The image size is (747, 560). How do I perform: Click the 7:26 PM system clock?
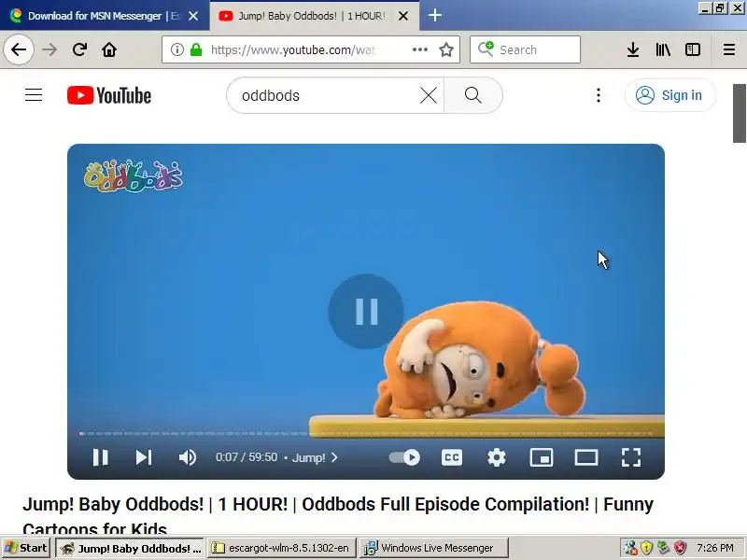coord(715,548)
